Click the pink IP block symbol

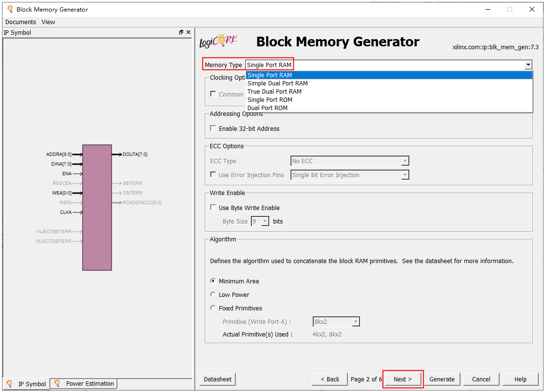coord(97,207)
